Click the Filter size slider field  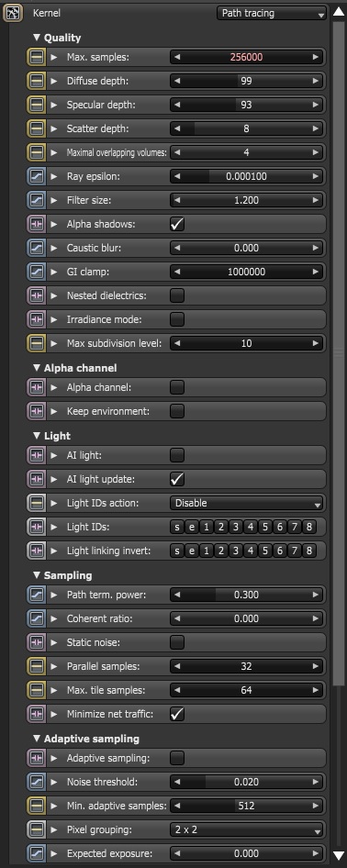point(247,200)
